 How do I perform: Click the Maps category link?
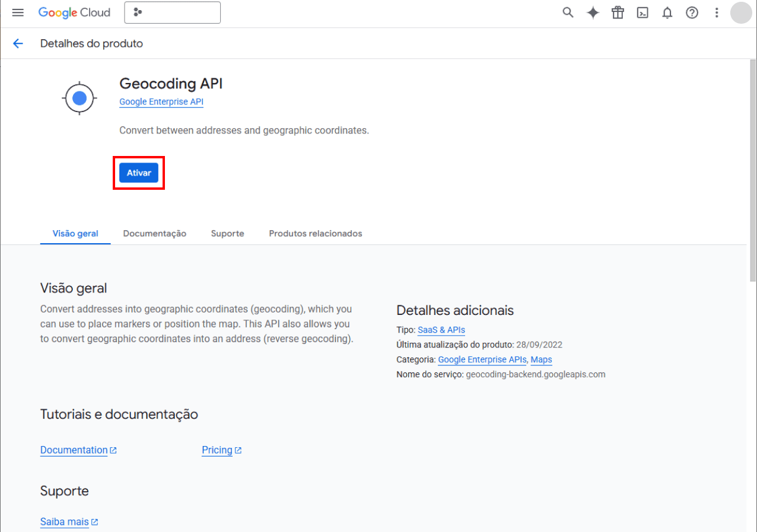pyautogui.click(x=541, y=359)
